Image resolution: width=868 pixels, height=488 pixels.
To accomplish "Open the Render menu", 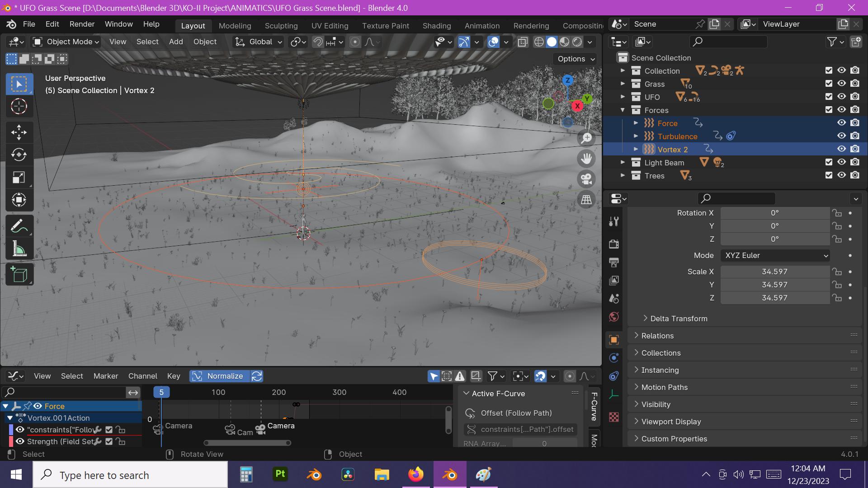I will 82,24.
